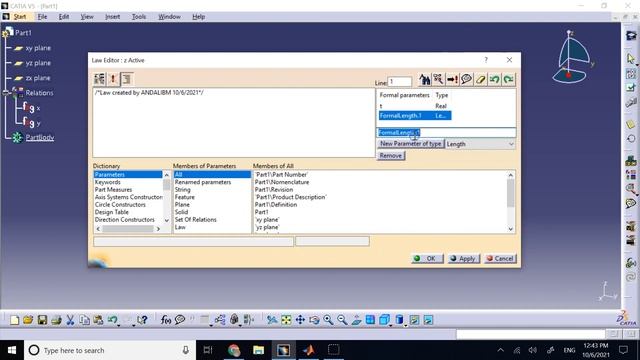This screenshot has width=640, height=360.
Task: Open the Help menu
Action: 198,17
